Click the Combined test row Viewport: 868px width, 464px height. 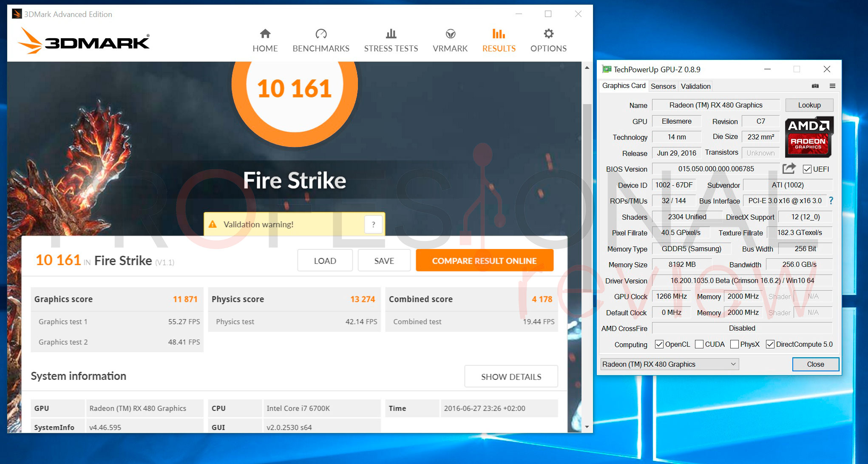(x=472, y=322)
